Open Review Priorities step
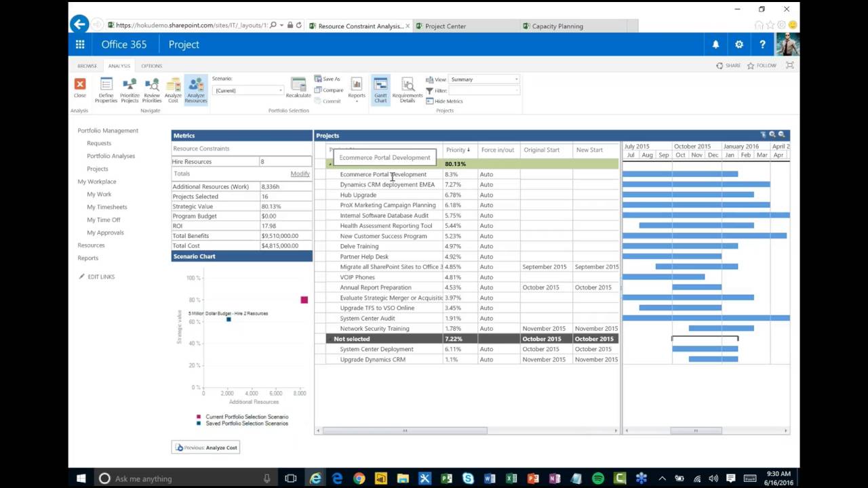The width and height of the screenshot is (868, 488). pos(152,90)
